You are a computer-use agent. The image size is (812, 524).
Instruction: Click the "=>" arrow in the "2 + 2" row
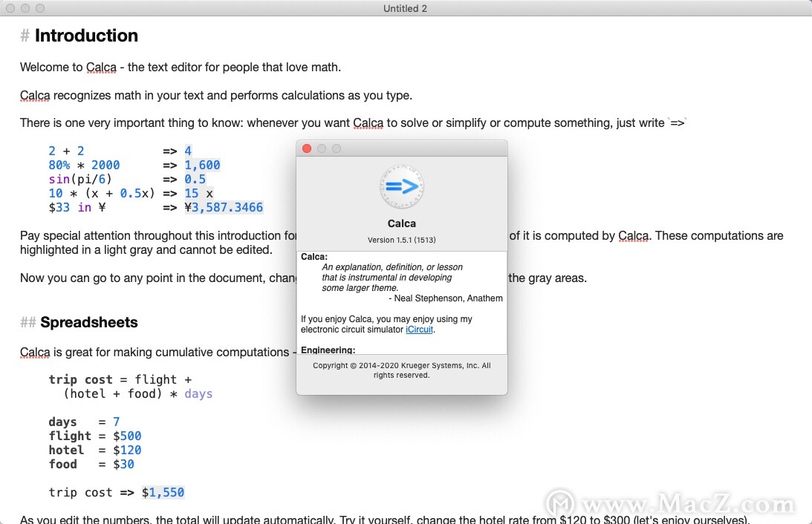170,151
